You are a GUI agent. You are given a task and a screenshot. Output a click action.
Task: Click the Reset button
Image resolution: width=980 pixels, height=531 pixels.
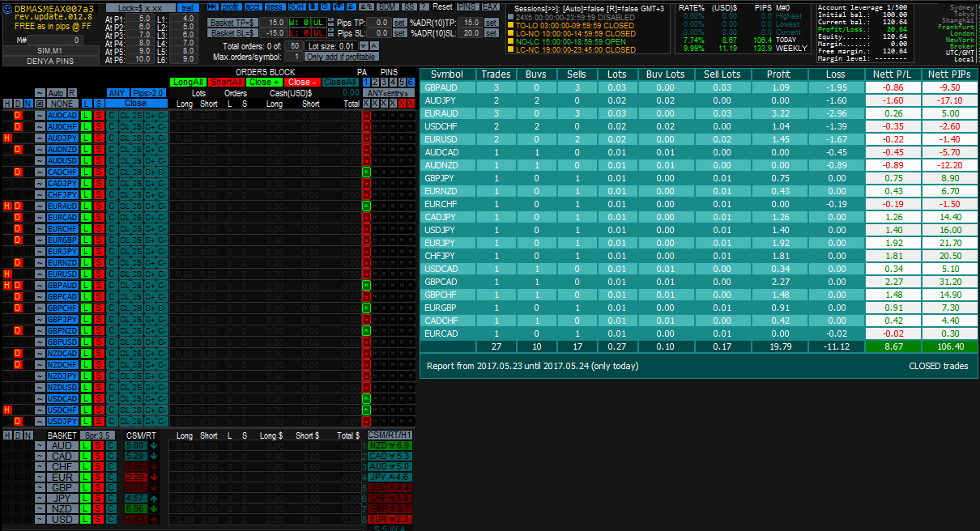click(x=443, y=6)
